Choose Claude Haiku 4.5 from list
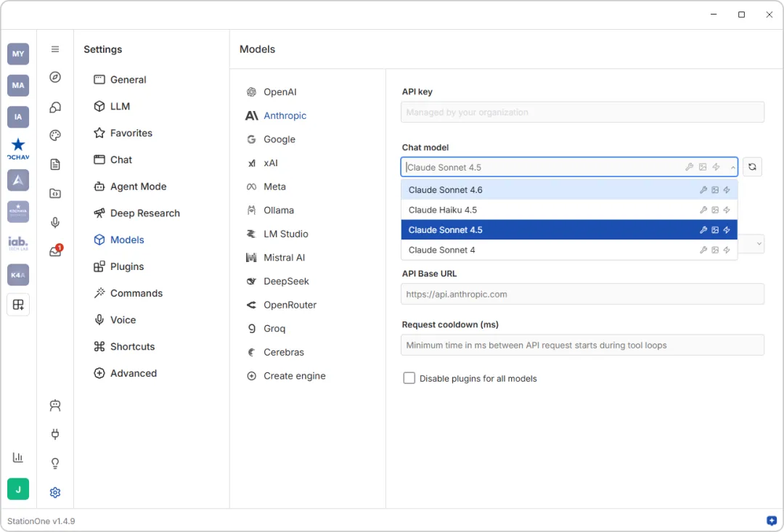This screenshot has width=784, height=532. tap(569, 210)
